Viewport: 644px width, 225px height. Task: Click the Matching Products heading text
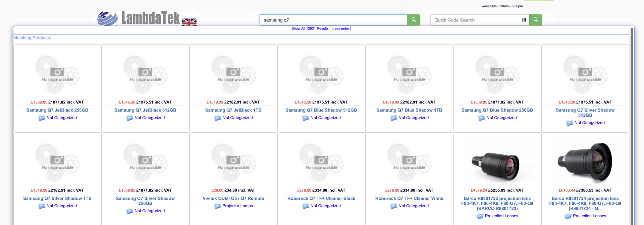point(32,38)
